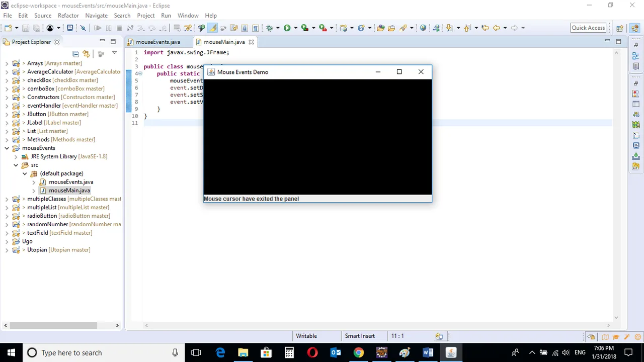Collapse the mouseEvents project

[7, 148]
